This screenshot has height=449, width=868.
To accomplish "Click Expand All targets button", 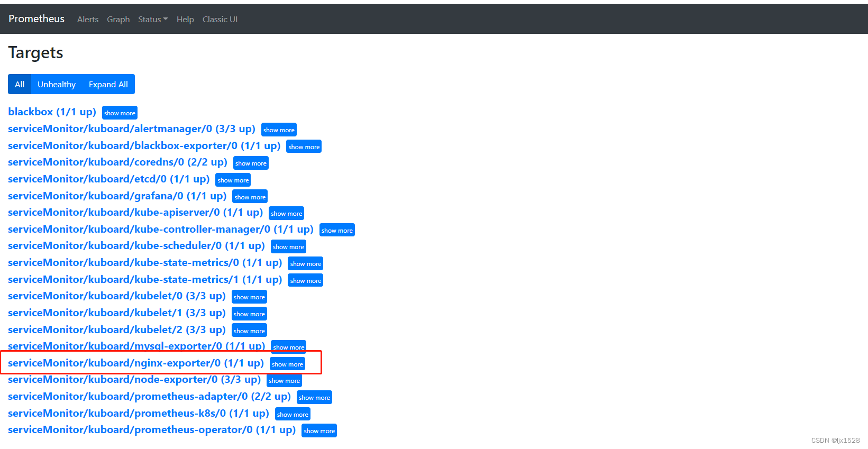I will (108, 85).
